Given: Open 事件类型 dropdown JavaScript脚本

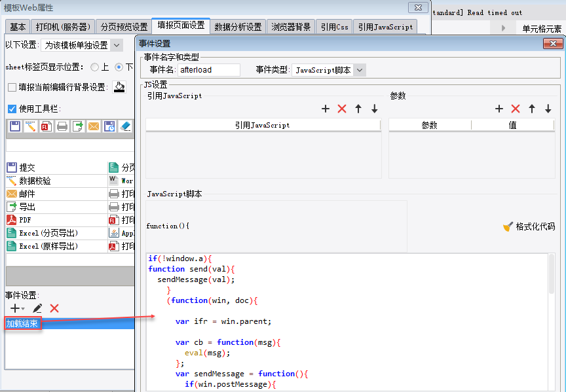Looking at the screenshot, I should [329, 70].
